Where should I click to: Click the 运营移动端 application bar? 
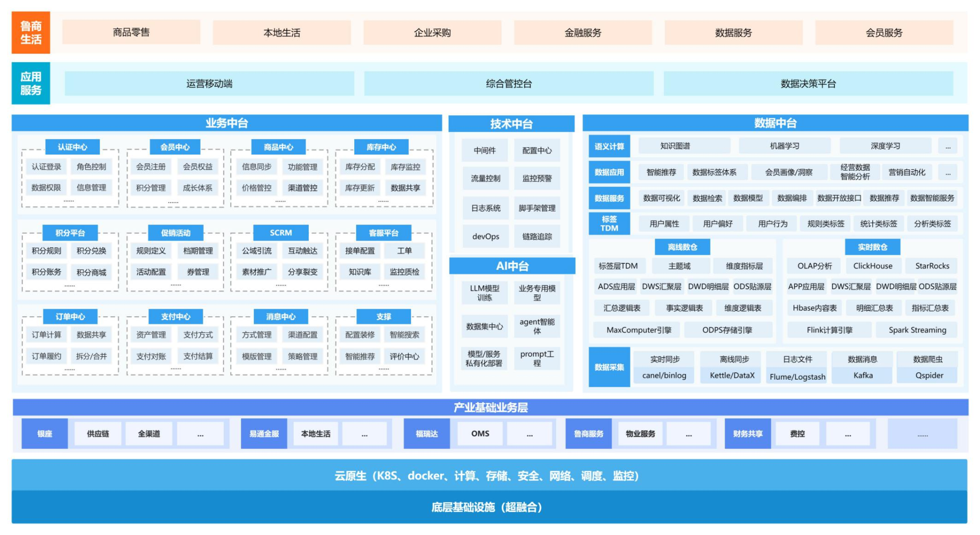[209, 83]
